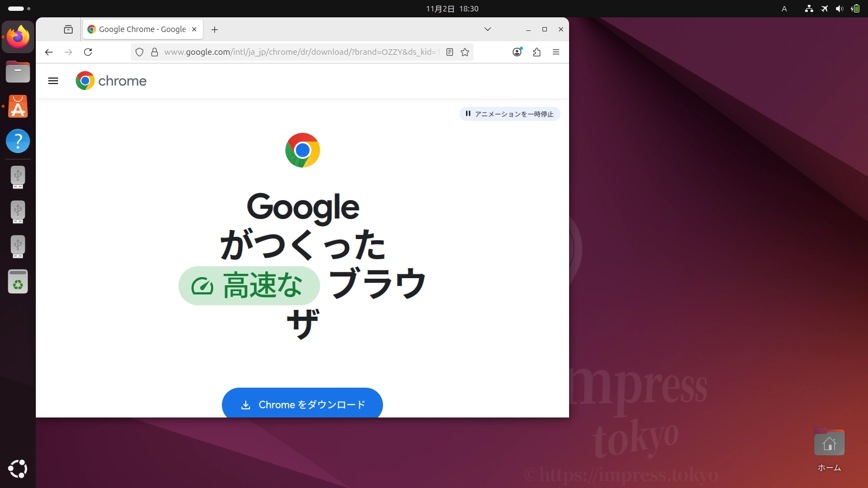Open Firefox recent browsing view button

[x=68, y=29]
